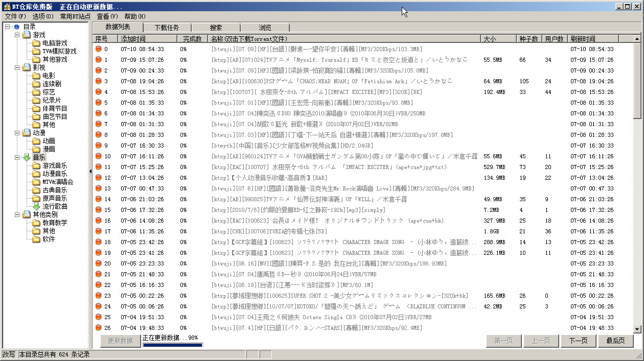Image resolution: width=644 pixels, height=361 pixels.
Task: Collapse the 影视 tree node
Action: [17, 68]
